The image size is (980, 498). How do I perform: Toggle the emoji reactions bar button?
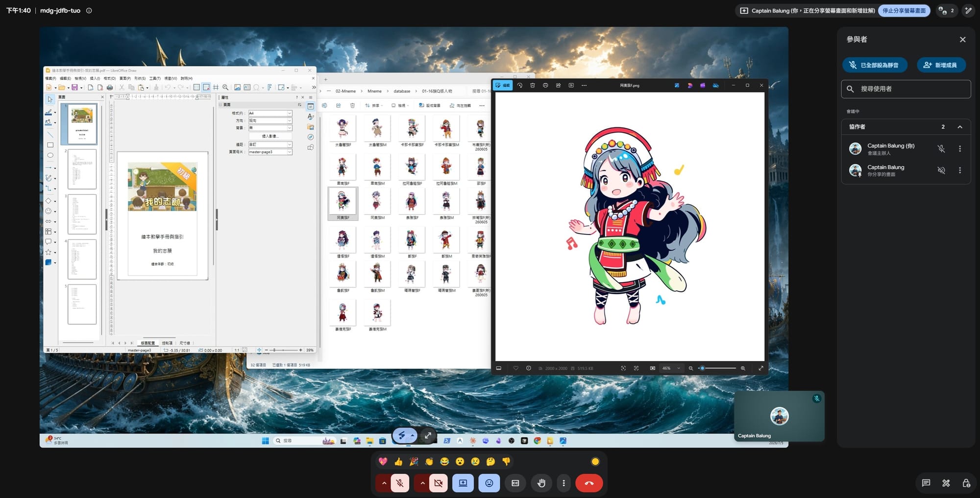click(489, 483)
